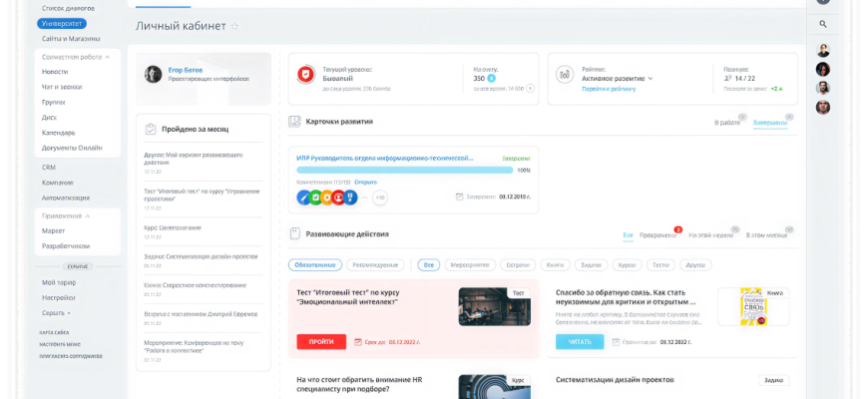868x399 pixels.
Task: Click the red shield level badge icon
Action: point(306,75)
